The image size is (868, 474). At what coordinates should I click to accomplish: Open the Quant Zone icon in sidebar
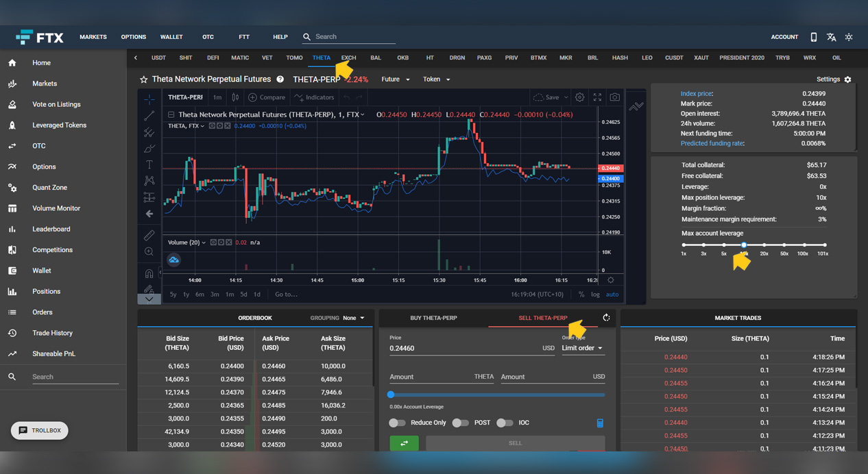[12, 188]
